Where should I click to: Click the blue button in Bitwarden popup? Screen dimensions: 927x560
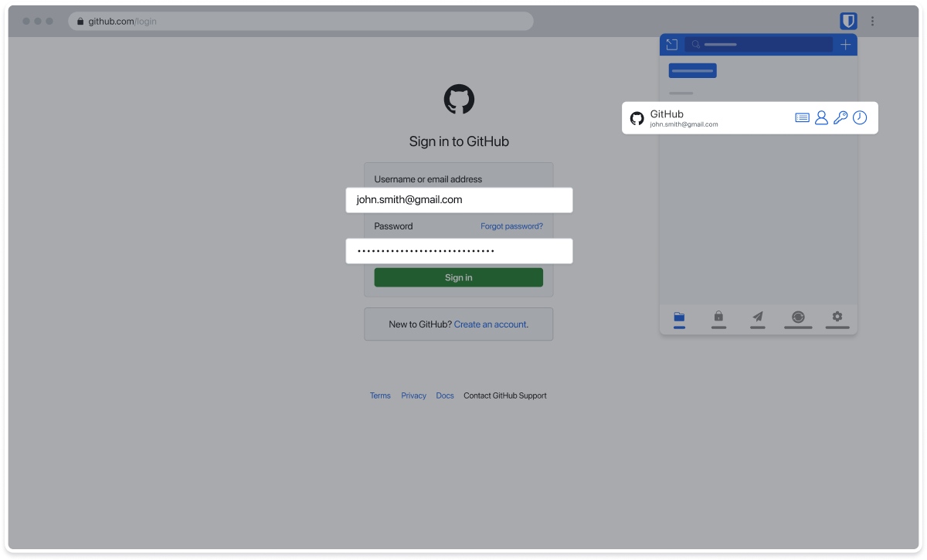point(693,70)
